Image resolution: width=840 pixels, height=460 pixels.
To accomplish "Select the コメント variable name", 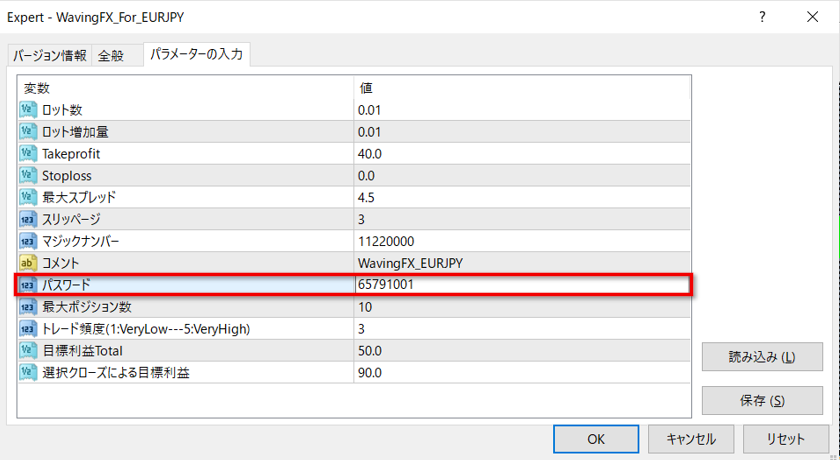I will point(61,263).
